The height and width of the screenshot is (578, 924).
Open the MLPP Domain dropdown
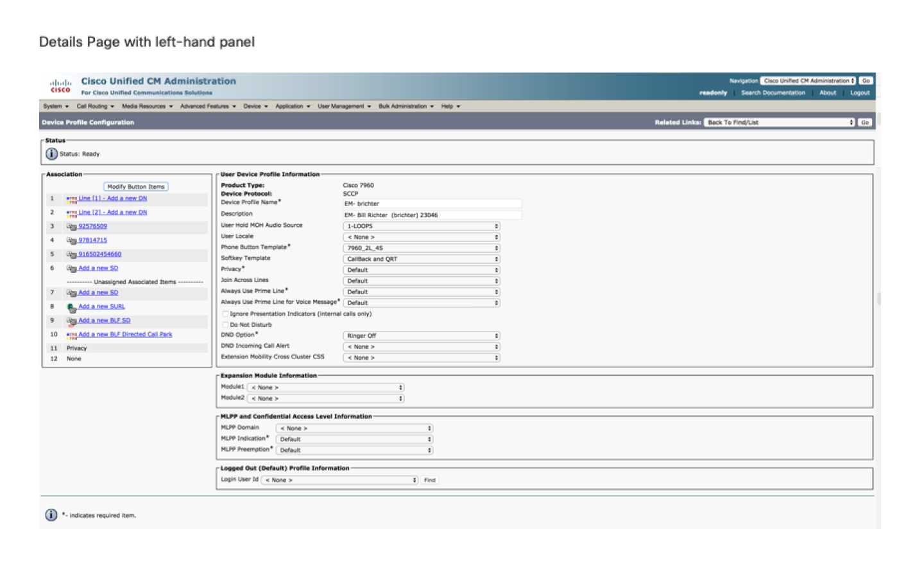pyautogui.click(x=354, y=428)
